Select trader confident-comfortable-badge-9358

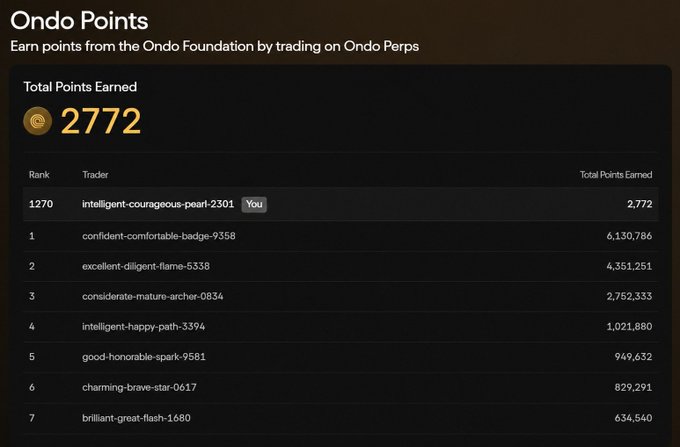coord(159,236)
